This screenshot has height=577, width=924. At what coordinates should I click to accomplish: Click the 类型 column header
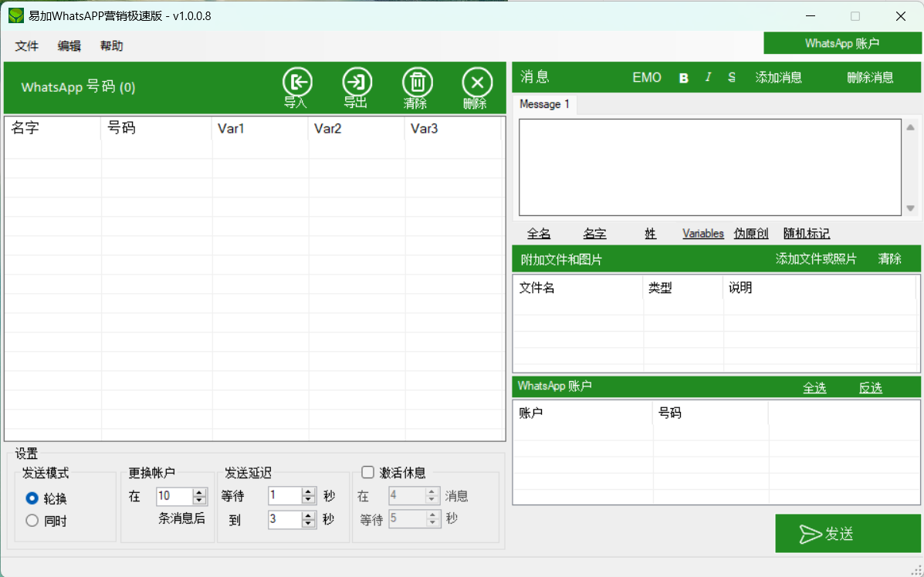tap(684, 288)
